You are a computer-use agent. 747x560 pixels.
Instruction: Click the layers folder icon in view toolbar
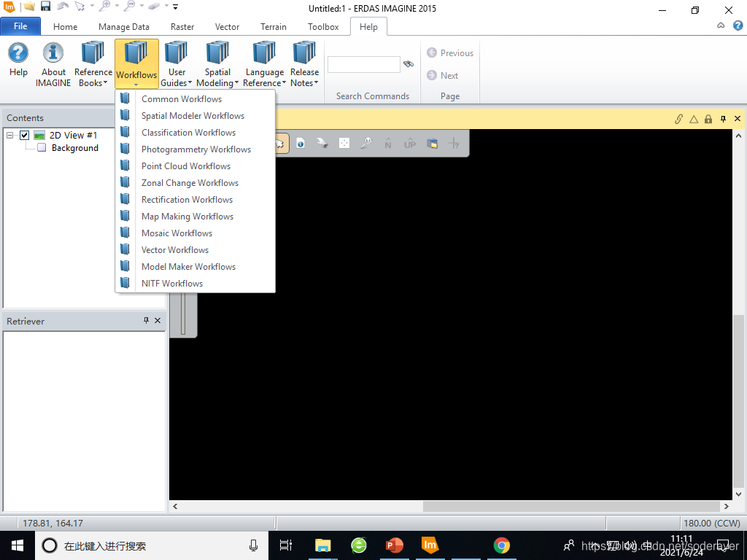pos(432,143)
